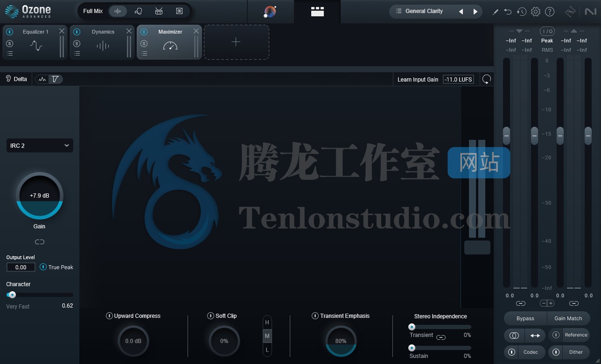The width and height of the screenshot is (601, 364).
Task: Solo the Dynamics module
Action: click(77, 43)
